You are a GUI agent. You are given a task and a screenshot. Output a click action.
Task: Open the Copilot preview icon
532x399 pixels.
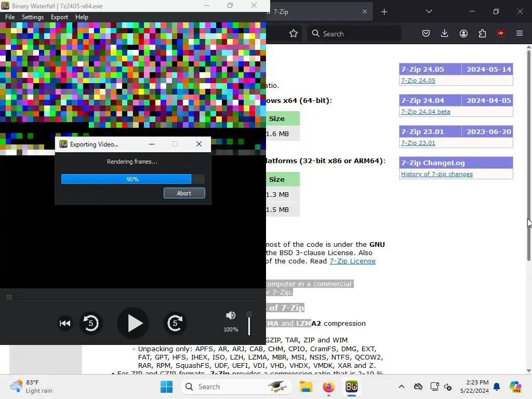click(x=515, y=387)
